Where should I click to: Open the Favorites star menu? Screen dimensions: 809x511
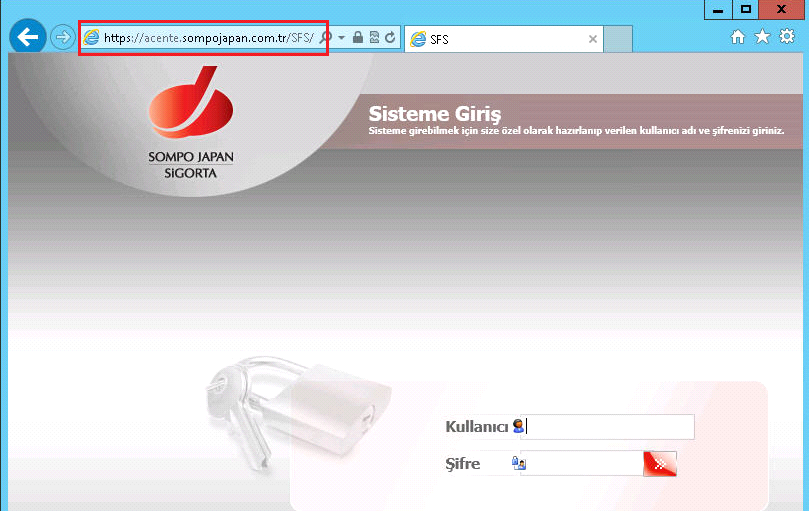pos(762,37)
